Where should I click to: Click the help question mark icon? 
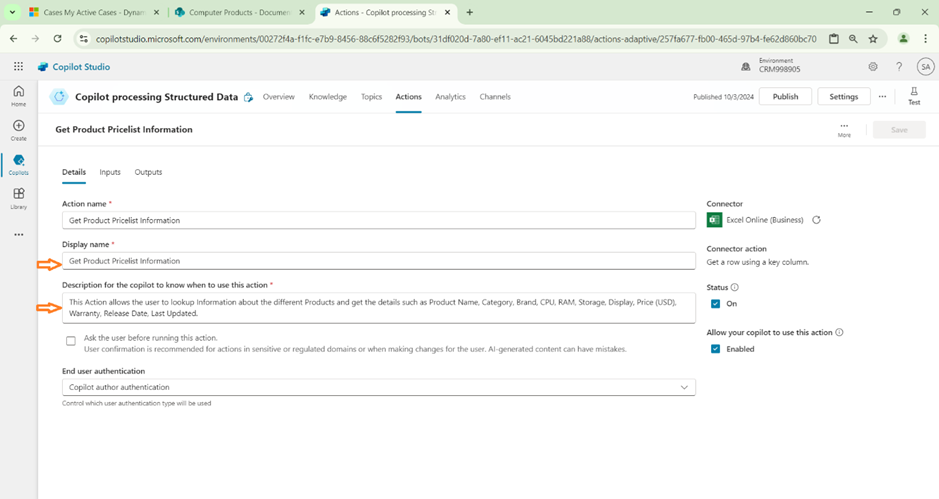899,67
